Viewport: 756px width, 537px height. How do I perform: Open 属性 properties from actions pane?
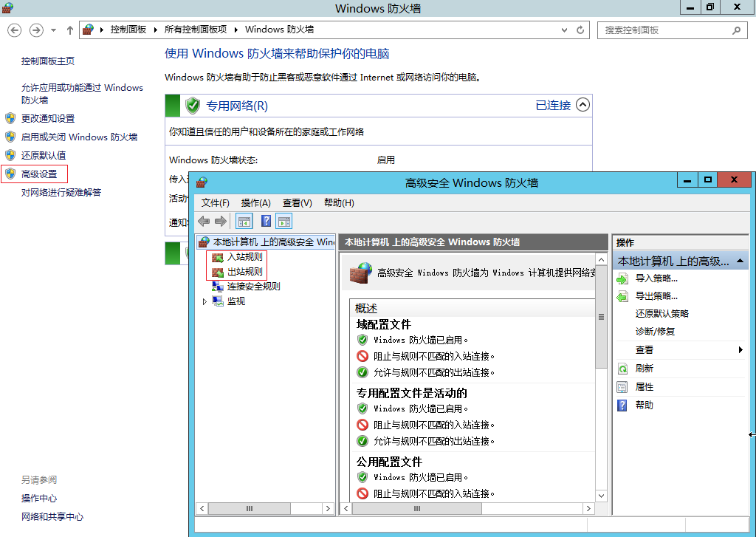tap(644, 387)
